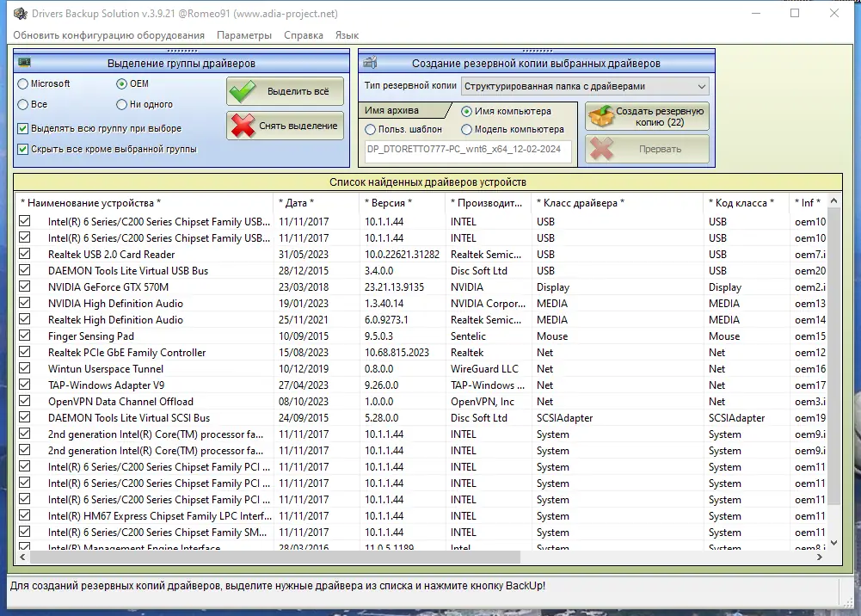Viewport: 861px width, 616px height.
Task: Open the backup type dropdown
Action: pyautogui.click(x=586, y=86)
